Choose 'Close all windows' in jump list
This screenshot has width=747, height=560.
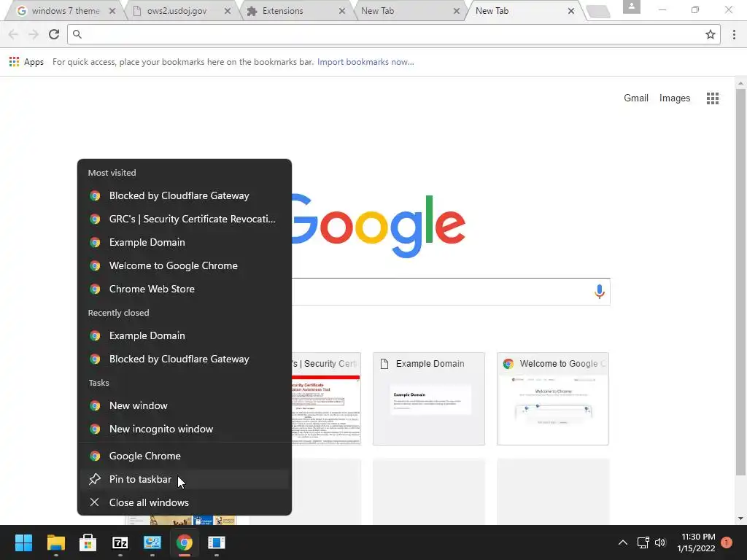(185, 502)
